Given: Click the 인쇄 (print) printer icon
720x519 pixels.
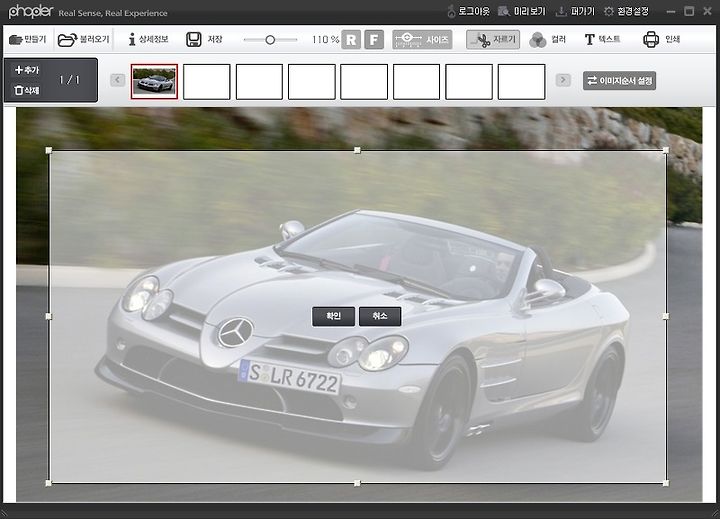Looking at the screenshot, I should (651, 39).
